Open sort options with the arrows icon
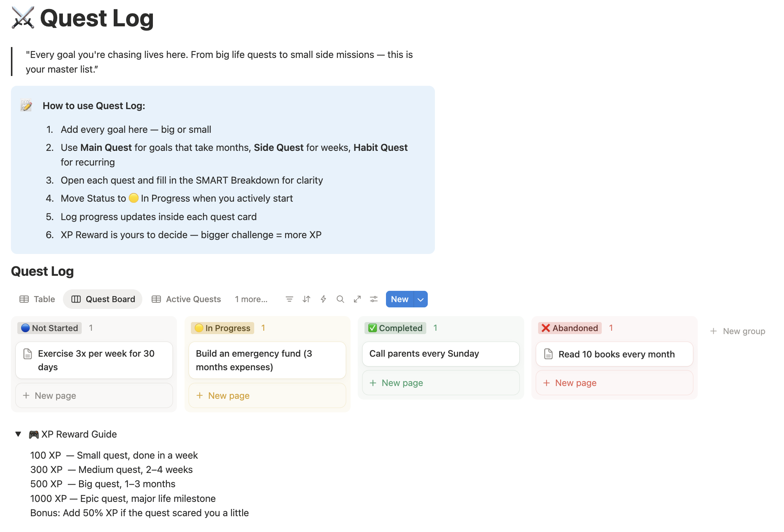Screen dimensions: 784x532 pyautogui.click(x=307, y=299)
